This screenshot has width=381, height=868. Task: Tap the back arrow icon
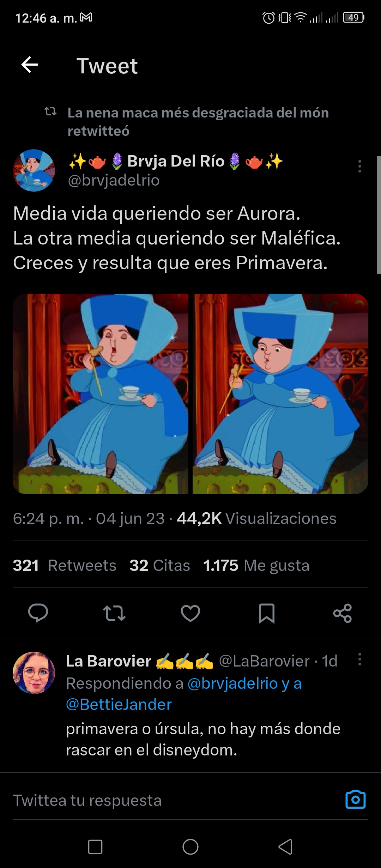click(x=30, y=65)
